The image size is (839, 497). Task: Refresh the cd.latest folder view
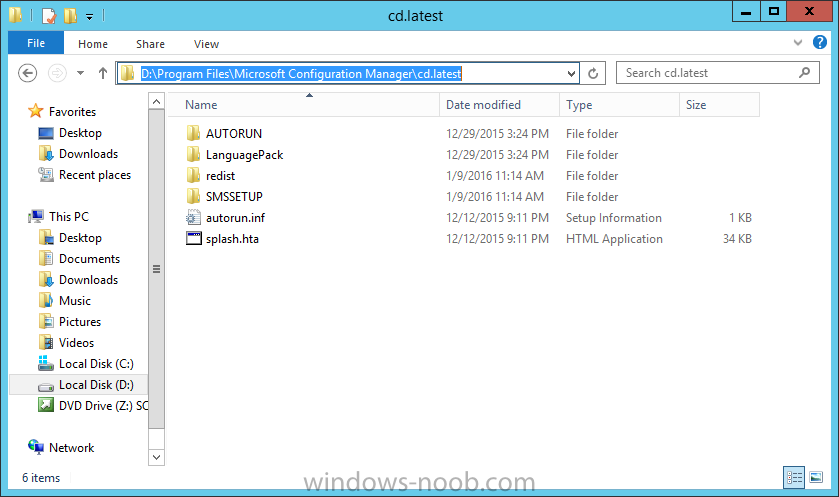point(593,73)
